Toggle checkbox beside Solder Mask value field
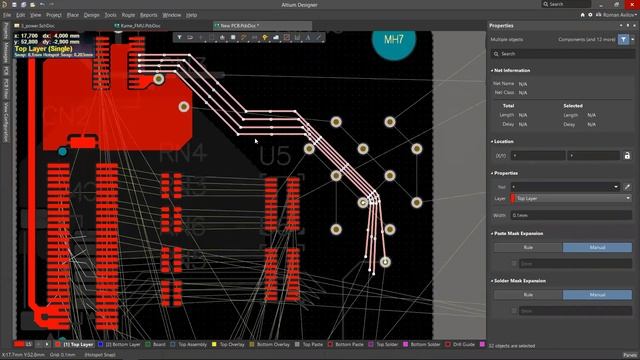640x360 pixels. coord(514,311)
